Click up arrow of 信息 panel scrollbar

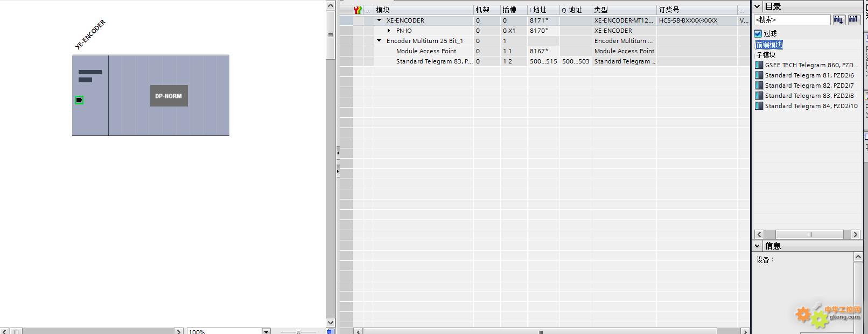858,257
